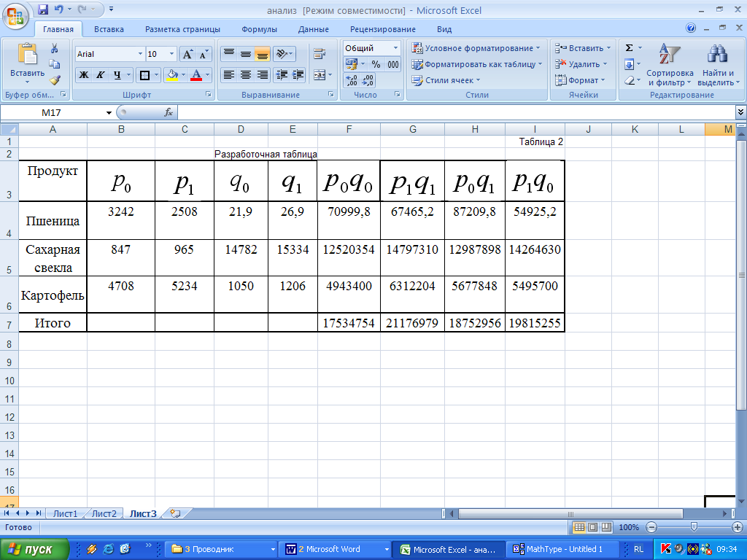The image size is (747, 560).
Task: Align cell text right
Action: coord(262,75)
